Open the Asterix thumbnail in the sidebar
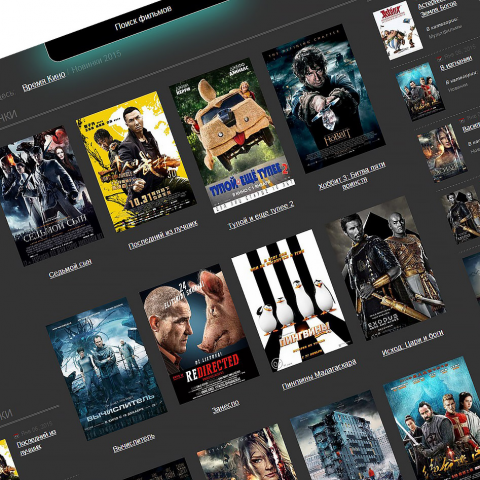Image resolution: width=480 pixels, height=480 pixels. click(x=398, y=31)
